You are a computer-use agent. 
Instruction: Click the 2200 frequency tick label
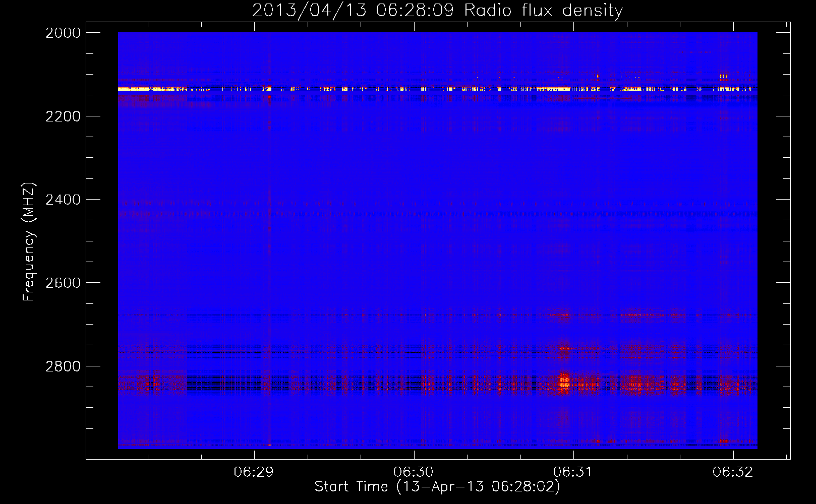pos(63,116)
